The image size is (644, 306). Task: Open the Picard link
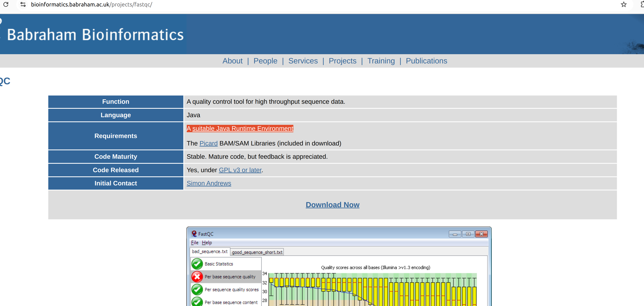(x=208, y=143)
